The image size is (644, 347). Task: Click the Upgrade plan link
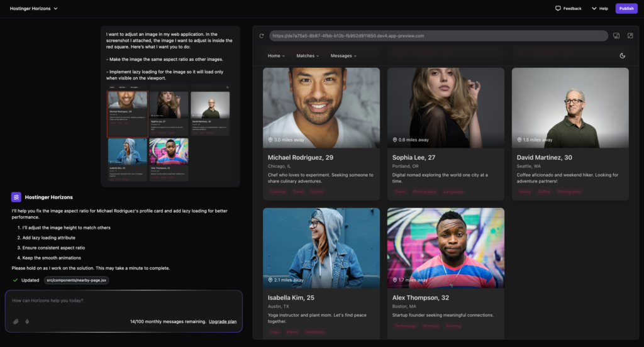click(x=223, y=321)
